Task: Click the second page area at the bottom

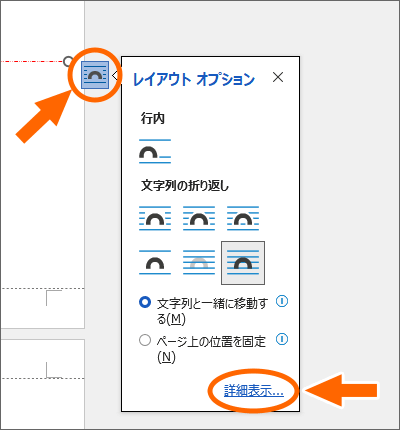Action: point(42,383)
